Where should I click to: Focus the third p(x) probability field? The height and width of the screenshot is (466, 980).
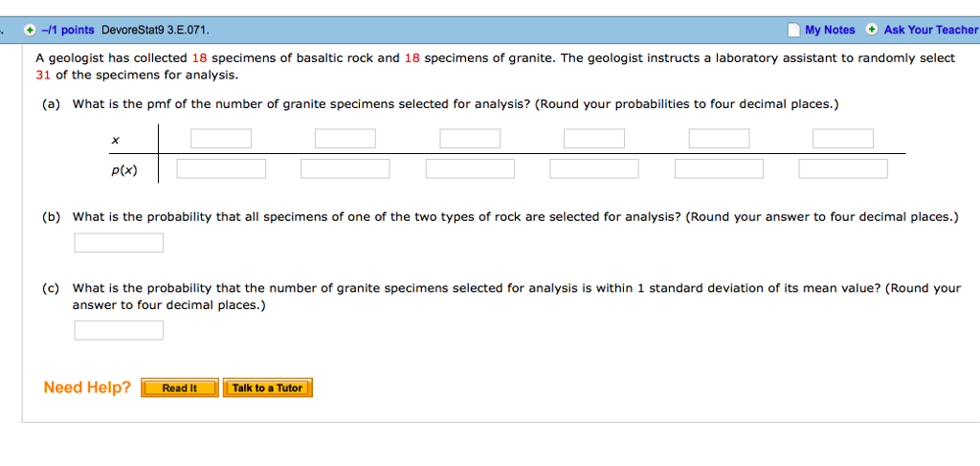pyautogui.click(x=470, y=169)
